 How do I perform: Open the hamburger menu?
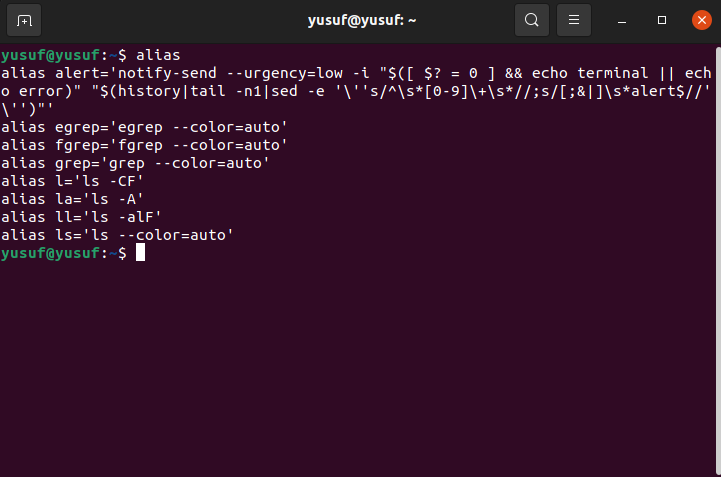pos(573,20)
